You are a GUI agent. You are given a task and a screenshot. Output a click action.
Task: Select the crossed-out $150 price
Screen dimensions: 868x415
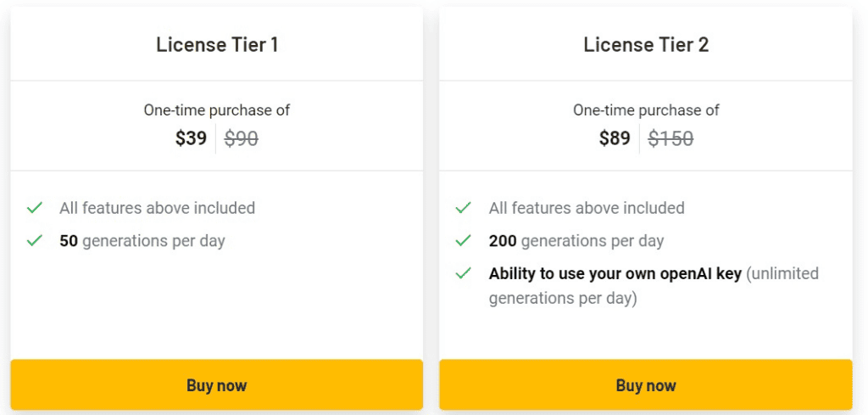(670, 138)
